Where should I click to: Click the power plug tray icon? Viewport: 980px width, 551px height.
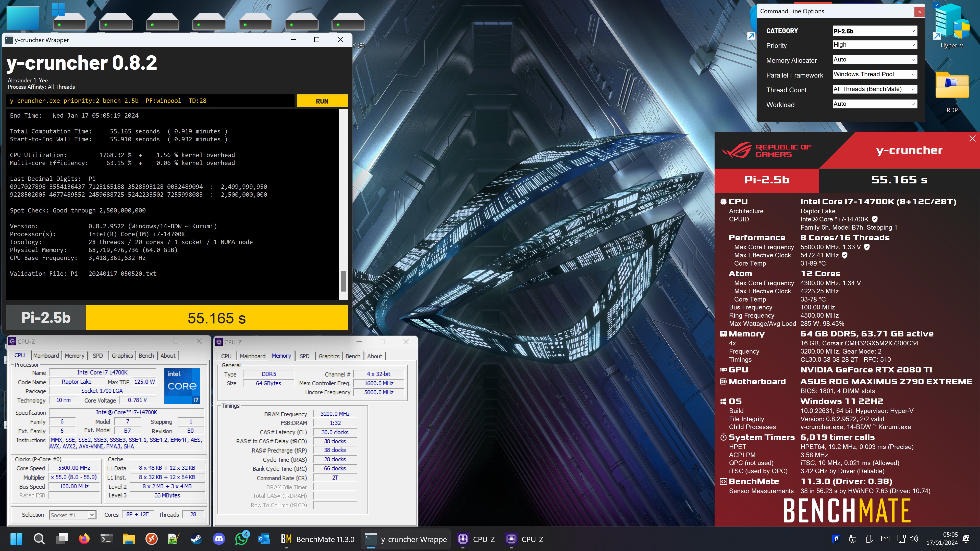853,539
